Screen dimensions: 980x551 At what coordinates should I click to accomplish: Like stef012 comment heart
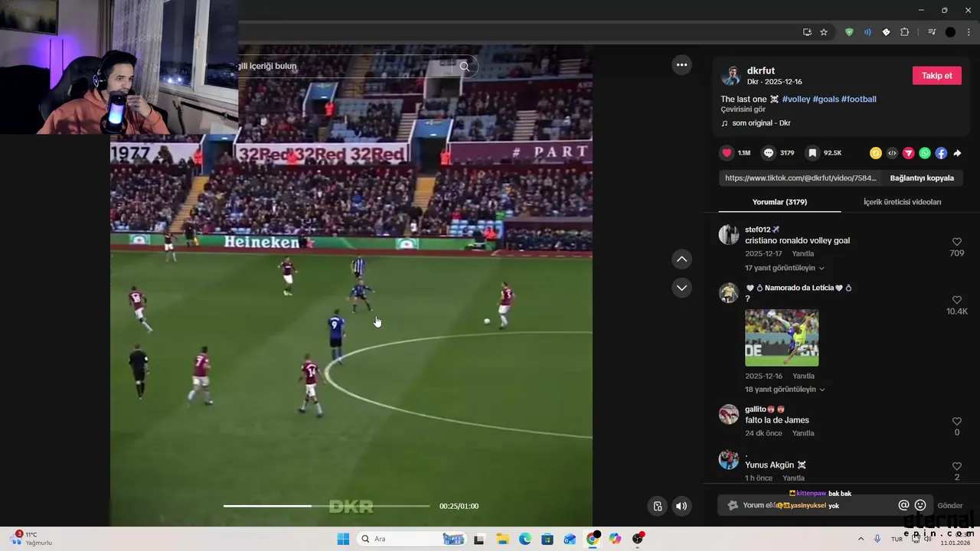(956, 242)
